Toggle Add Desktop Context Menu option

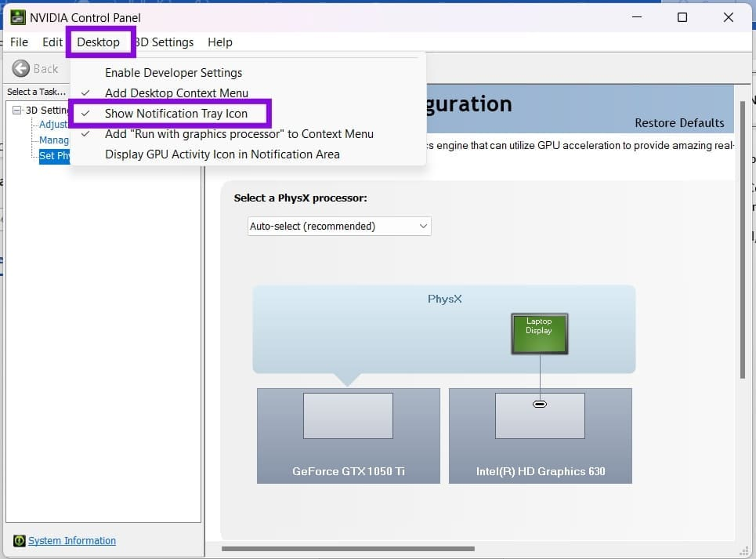(248, 93)
